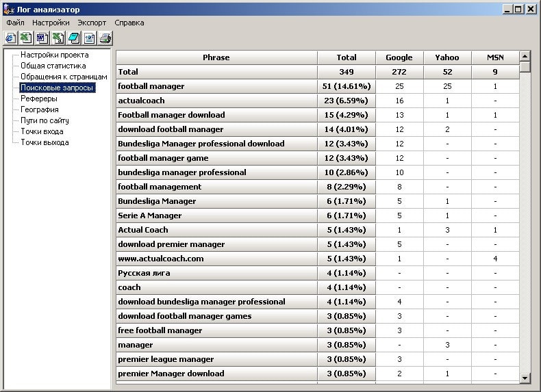Open the Настройки menu
This screenshot has width=541, height=392.
51,23
